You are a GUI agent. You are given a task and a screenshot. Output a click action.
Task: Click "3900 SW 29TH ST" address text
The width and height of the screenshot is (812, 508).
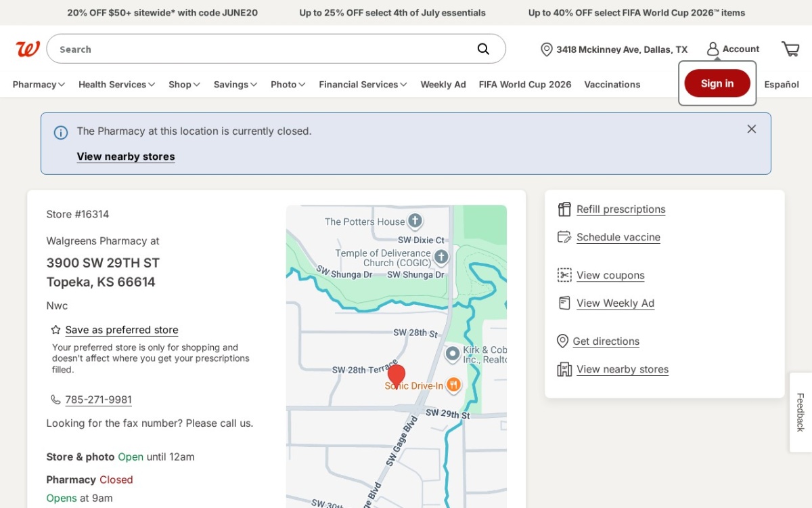pos(103,263)
